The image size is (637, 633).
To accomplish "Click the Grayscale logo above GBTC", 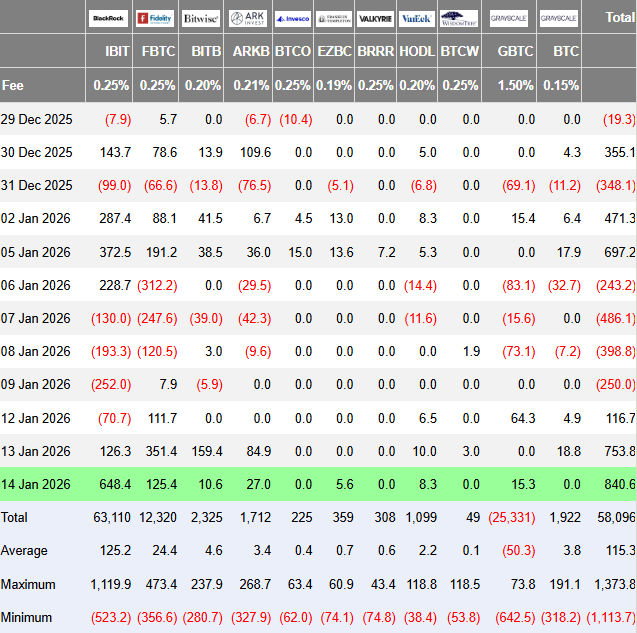I will [509, 18].
